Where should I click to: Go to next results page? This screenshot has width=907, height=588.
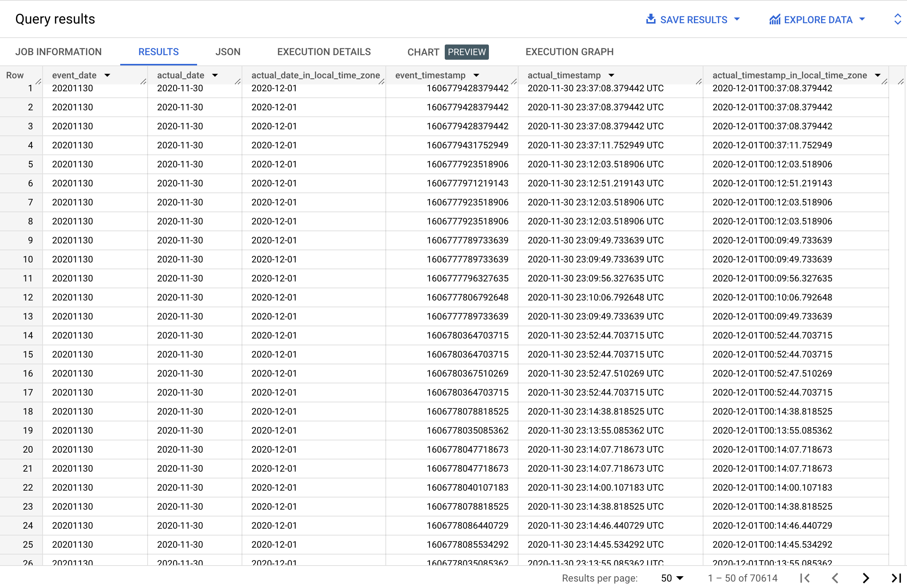(866, 578)
